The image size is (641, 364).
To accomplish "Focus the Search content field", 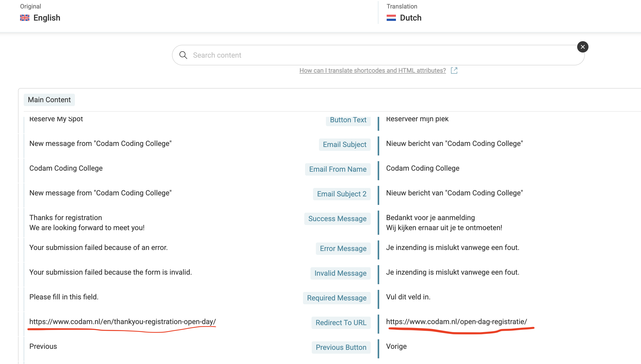I will point(378,55).
